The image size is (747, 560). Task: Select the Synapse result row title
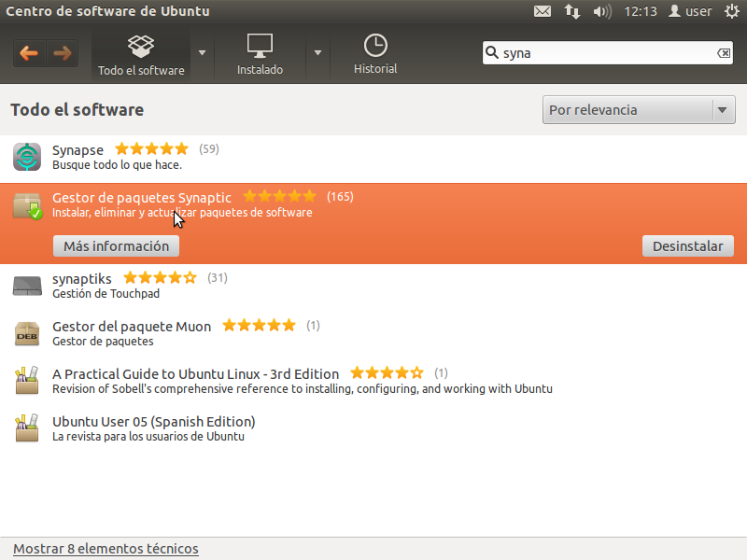(x=78, y=149)
